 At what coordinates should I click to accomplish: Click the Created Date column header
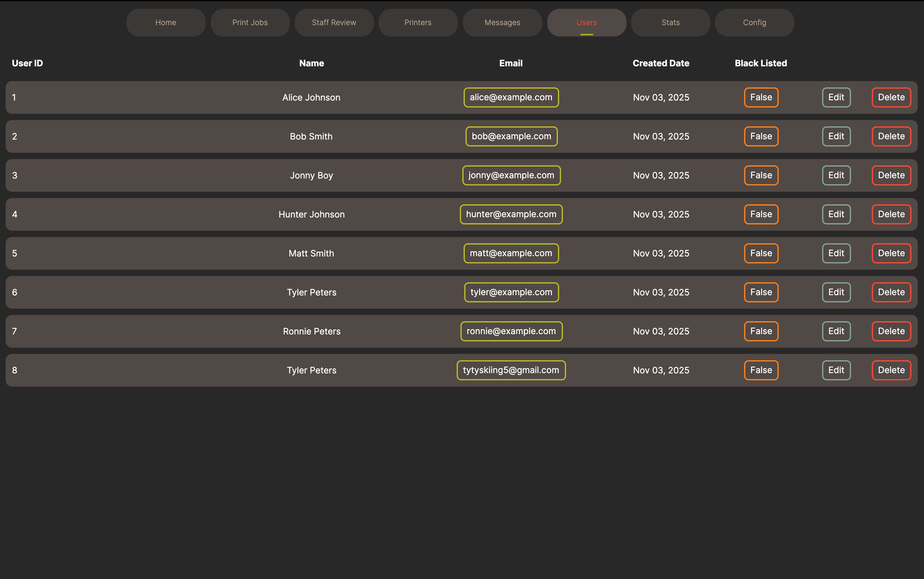(660, 63)
